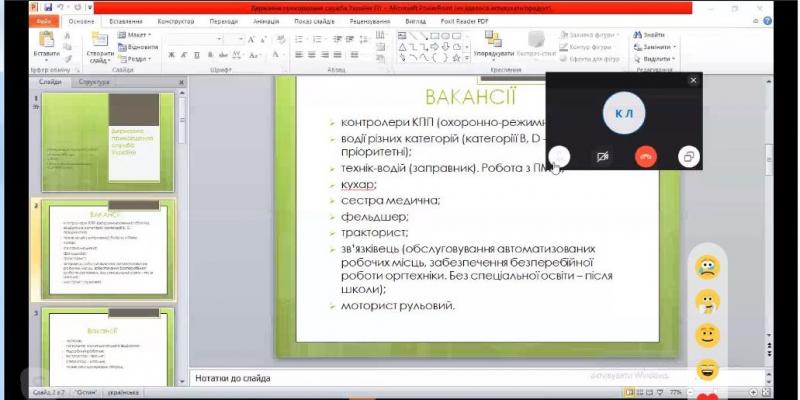Toggle bold text formatting
Screen dimensions: 800x400
coord(171,55)
